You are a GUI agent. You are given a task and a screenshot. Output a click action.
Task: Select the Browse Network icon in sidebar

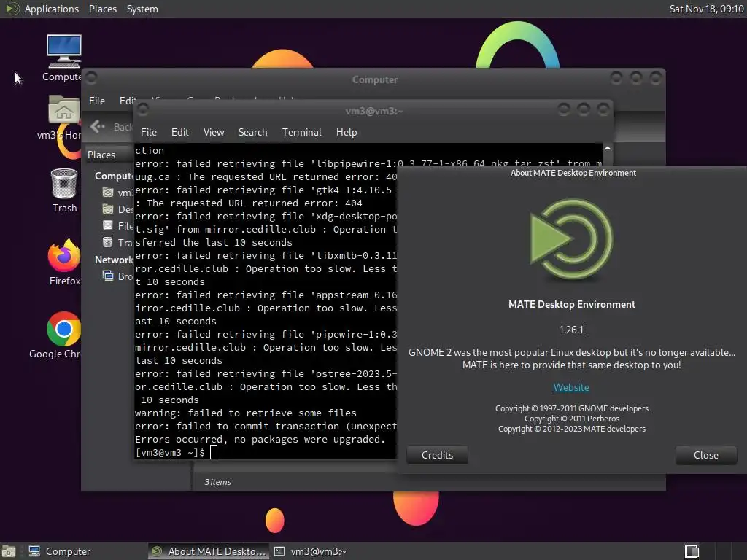click(108, 276)
